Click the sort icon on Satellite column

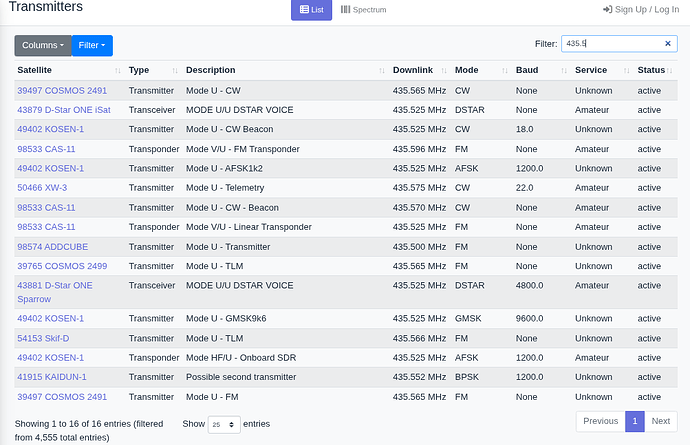[x=118, y=71]
